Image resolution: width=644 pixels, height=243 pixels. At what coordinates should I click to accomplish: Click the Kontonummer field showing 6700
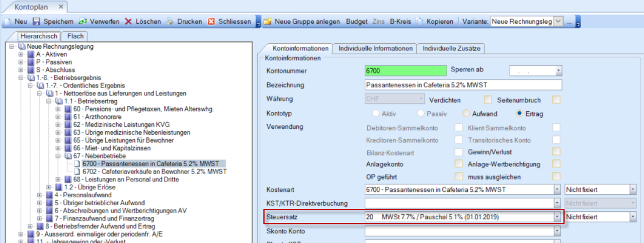tap(406, 71)
